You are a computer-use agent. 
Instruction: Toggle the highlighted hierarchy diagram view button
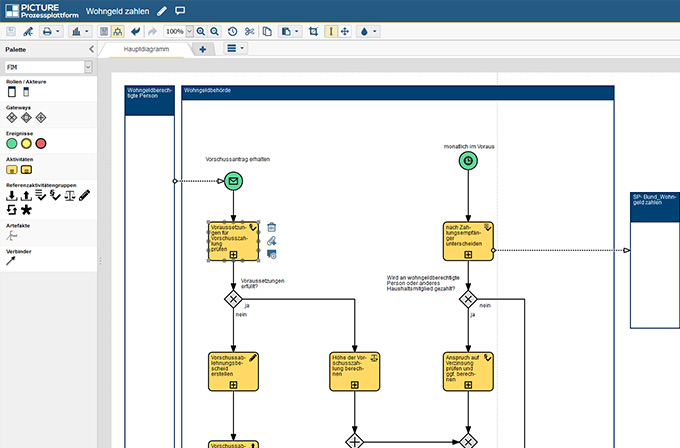pos(118,31)
